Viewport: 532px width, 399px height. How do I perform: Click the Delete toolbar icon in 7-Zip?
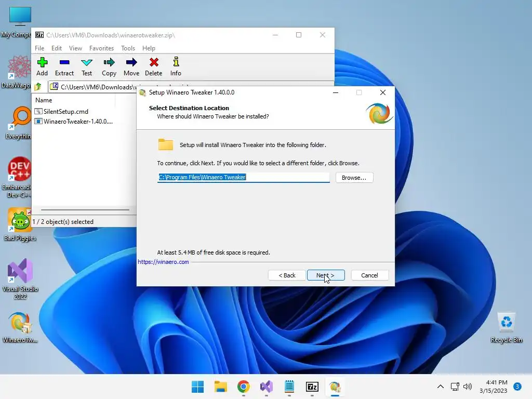tap(154, 66)
